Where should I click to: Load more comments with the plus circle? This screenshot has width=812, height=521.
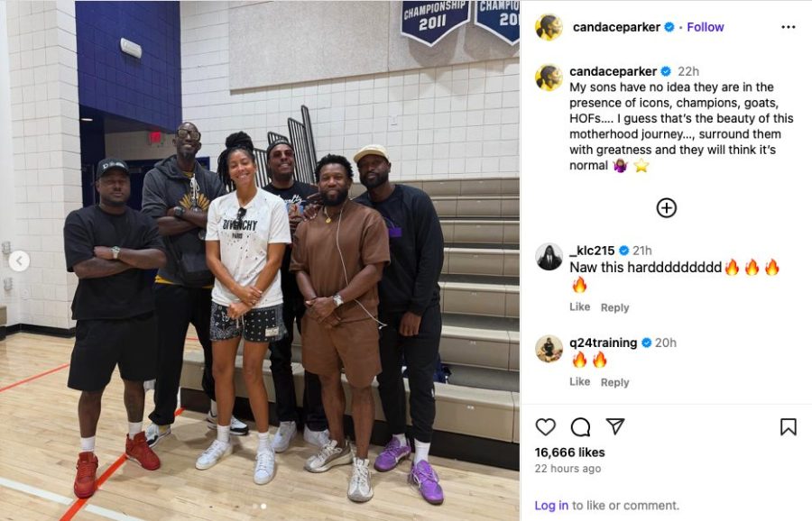click(x=667, y=208)
